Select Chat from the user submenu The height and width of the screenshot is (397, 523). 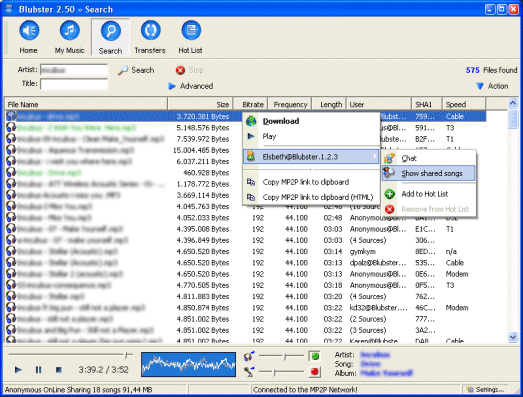(x=429, y=158)
